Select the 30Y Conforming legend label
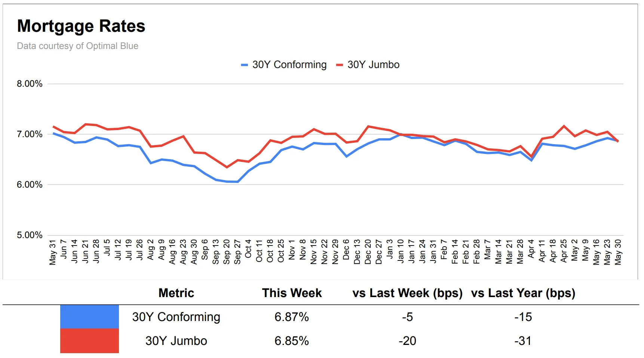This screenshot has width=644, height=358. [289, 65]
